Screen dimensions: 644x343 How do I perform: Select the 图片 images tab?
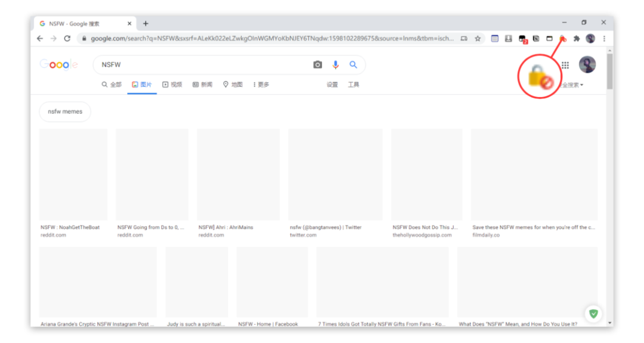(x=142, y=85)
